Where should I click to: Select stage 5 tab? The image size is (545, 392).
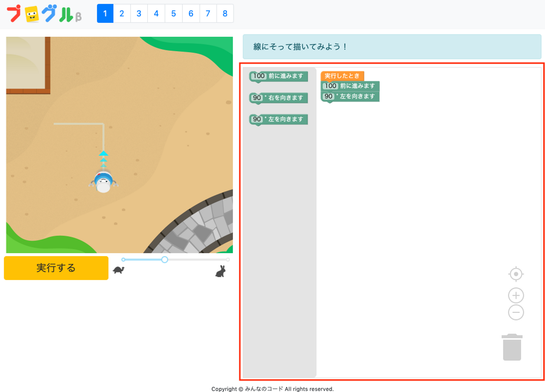point(173,14)
